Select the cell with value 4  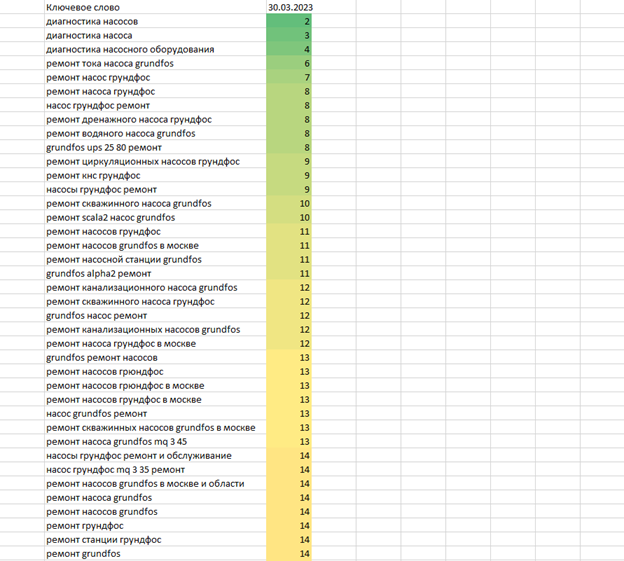[x=289, y=49]
